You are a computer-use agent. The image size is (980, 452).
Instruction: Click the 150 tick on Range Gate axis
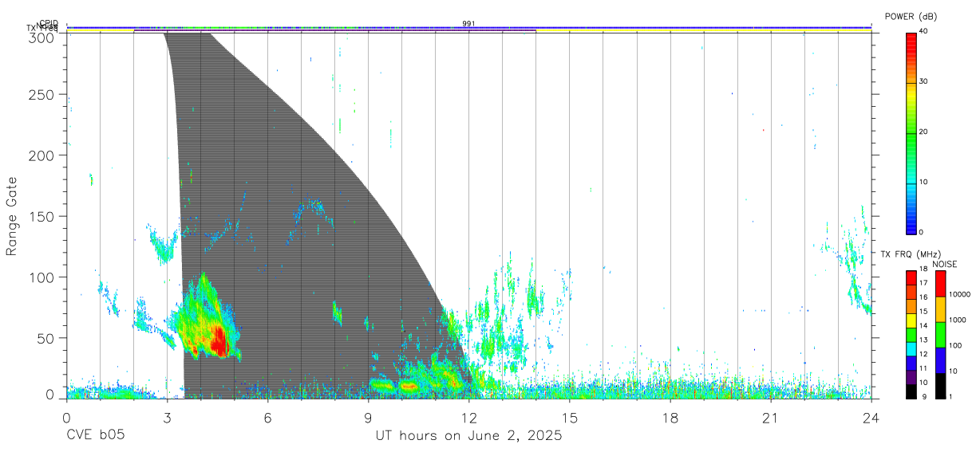pos(43,216)
